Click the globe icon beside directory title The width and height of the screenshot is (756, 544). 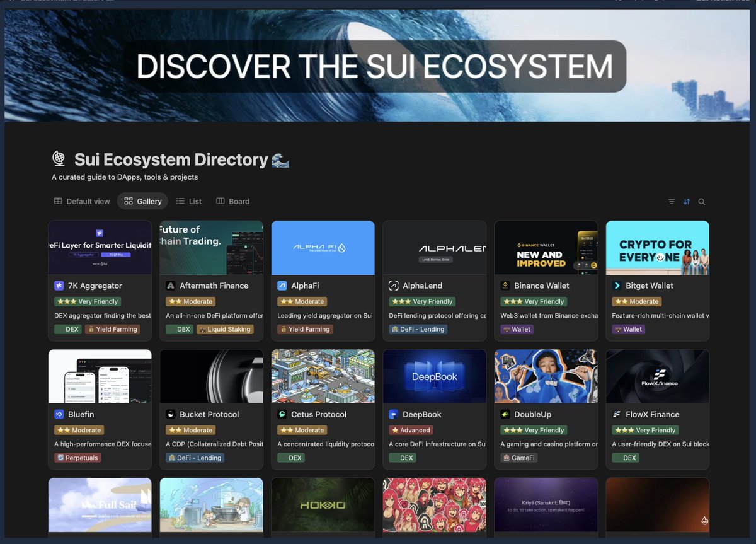pos(59,159)
